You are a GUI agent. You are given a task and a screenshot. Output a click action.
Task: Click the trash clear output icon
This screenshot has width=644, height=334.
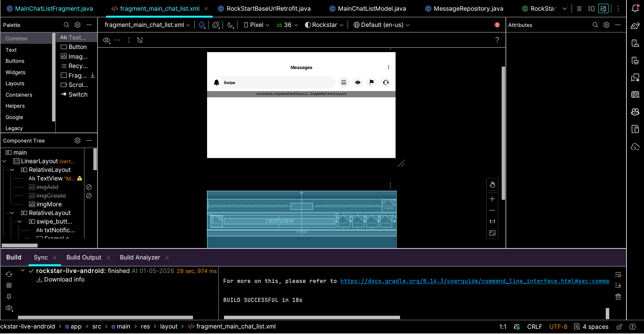click(x=618, y=297)
